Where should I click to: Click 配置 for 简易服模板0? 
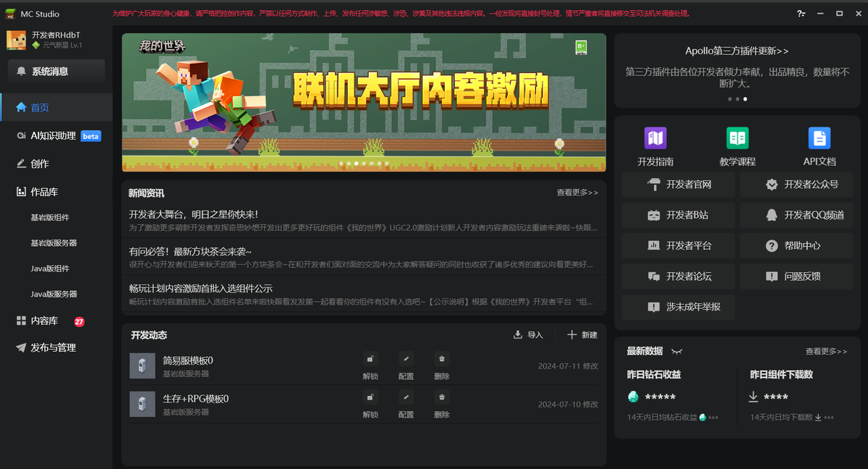pos(406,366)
